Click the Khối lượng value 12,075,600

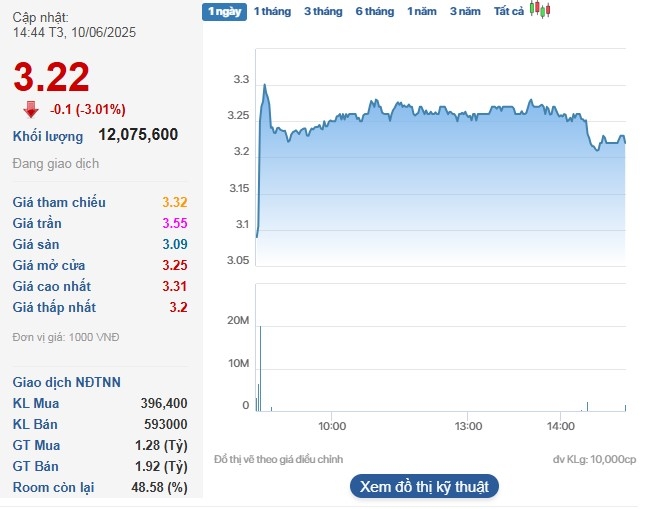point(138,135)
